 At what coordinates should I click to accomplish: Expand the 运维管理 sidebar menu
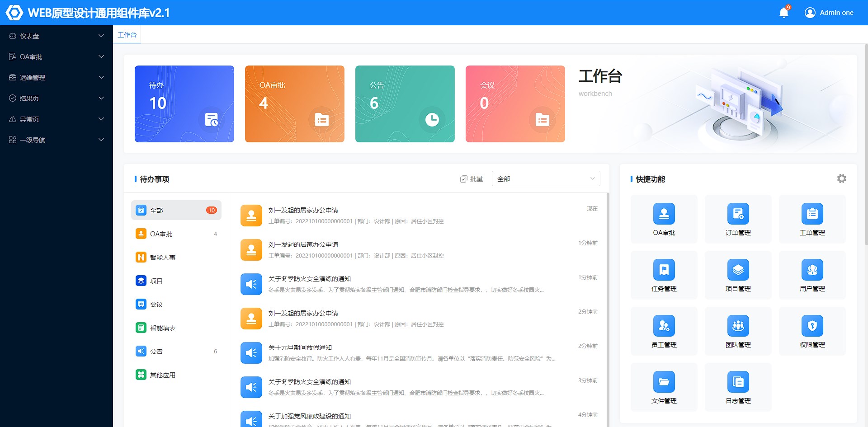pos(57,78)
